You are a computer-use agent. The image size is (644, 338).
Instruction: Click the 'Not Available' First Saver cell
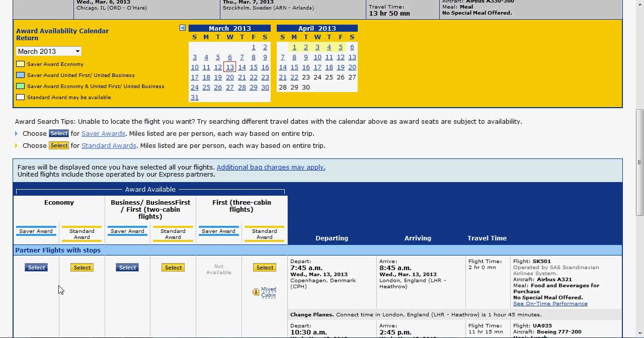pyautogui.click(x=219, y=270)
